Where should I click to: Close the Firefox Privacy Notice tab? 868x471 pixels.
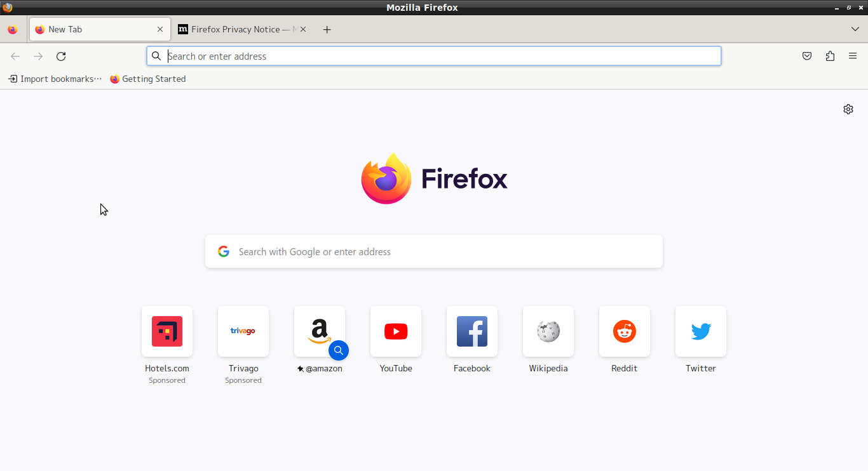(303, 29)
